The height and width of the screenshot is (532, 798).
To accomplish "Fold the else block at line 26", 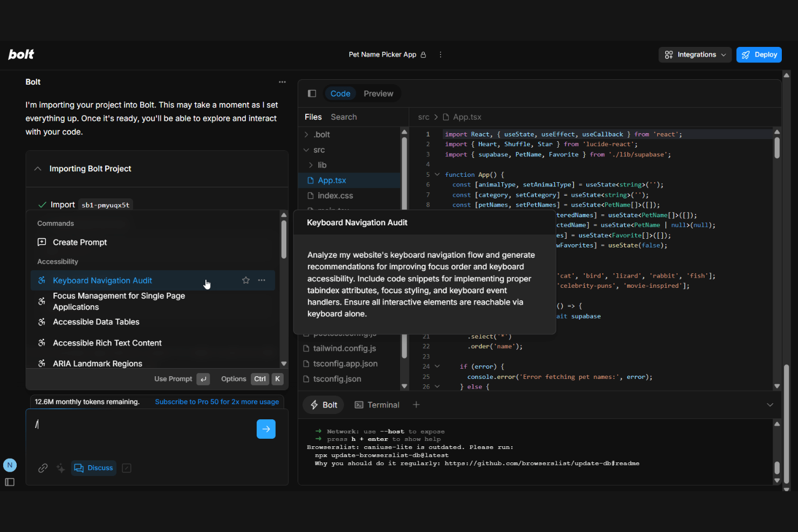I will (437, 386).
